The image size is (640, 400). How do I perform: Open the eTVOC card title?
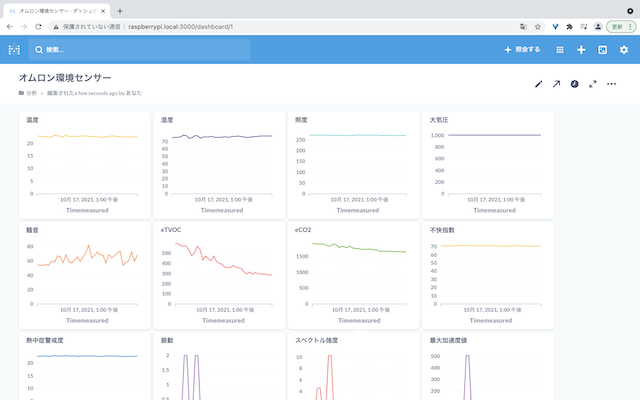point(171,230)
